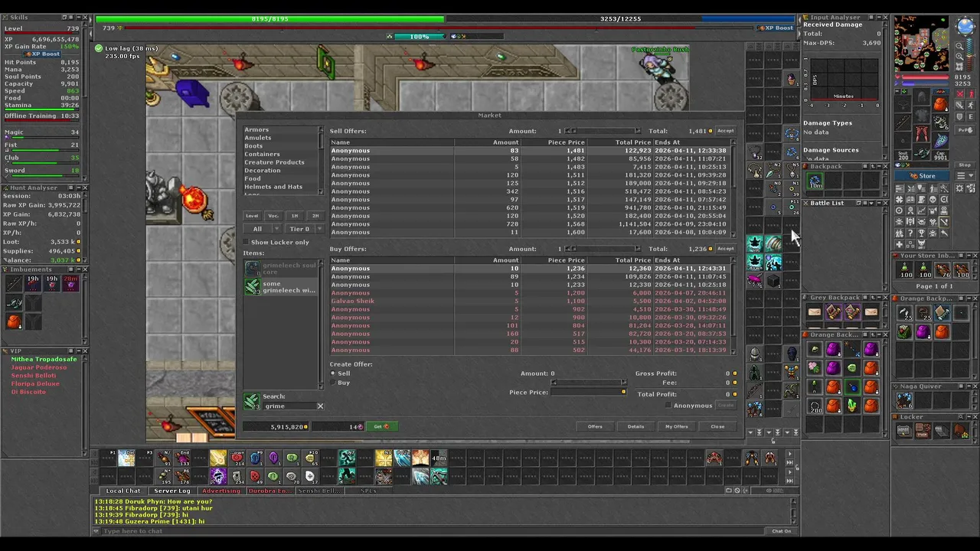Click the first envelope in Grey Backpack
This screenshot has height=551, width=980.
pos(815,312)
